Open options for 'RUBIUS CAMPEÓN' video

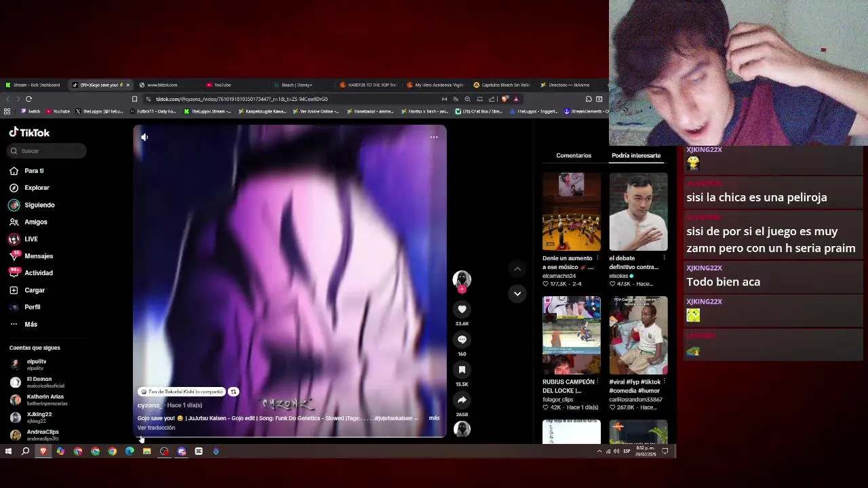(597, 382)
